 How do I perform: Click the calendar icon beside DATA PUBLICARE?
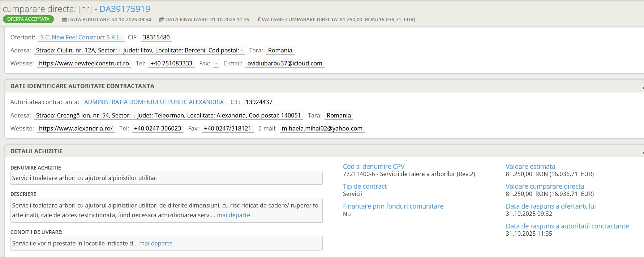click(x=64, y=20)
